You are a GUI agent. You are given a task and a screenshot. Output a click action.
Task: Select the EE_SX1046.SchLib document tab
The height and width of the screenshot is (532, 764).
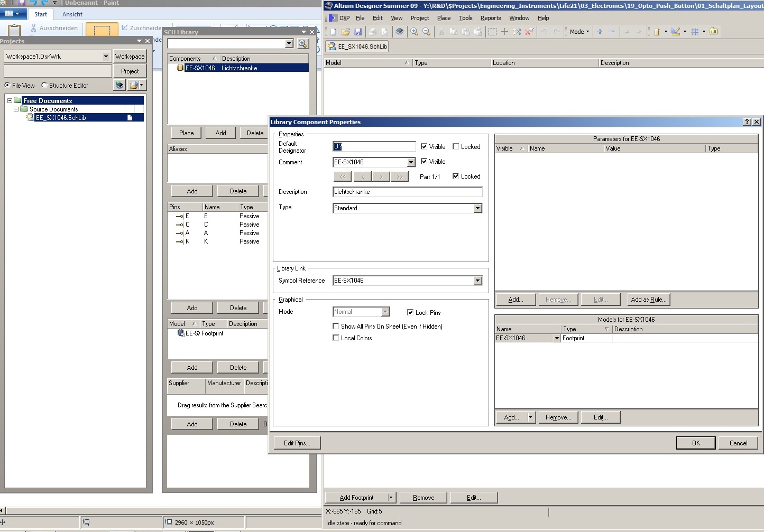click(357, 46)
